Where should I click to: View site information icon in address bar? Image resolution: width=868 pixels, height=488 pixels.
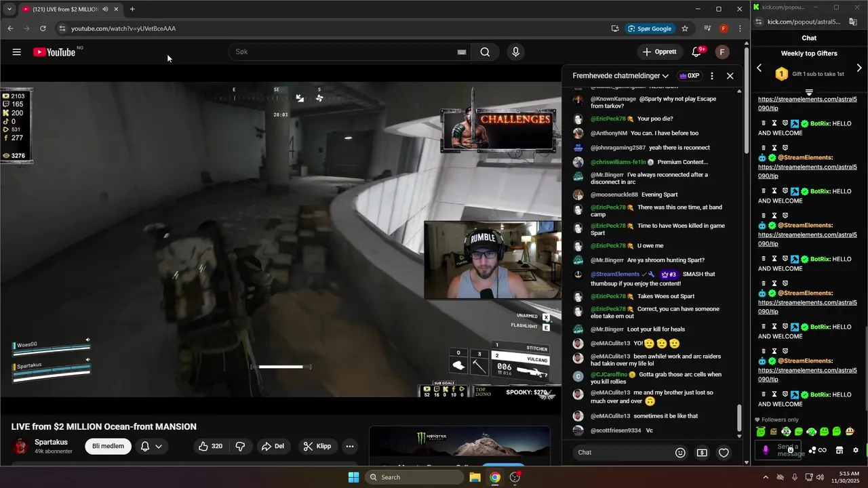tap(62, 28)
